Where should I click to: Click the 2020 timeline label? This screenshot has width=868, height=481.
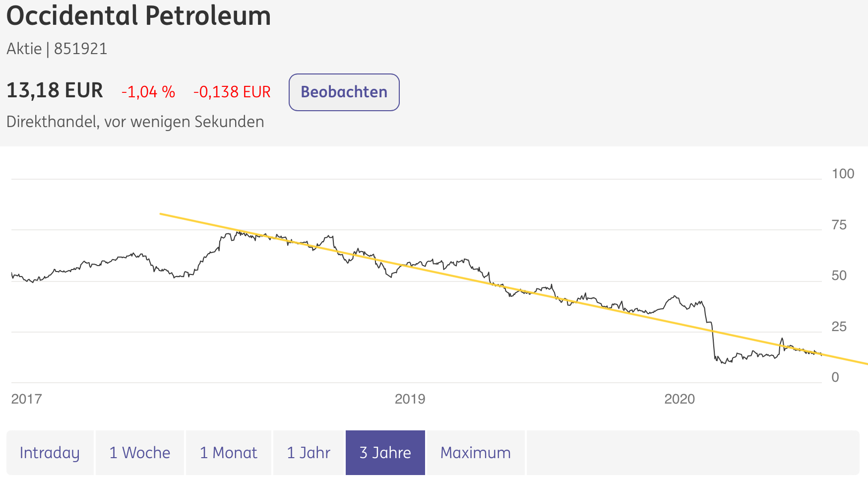click(679, 399)
